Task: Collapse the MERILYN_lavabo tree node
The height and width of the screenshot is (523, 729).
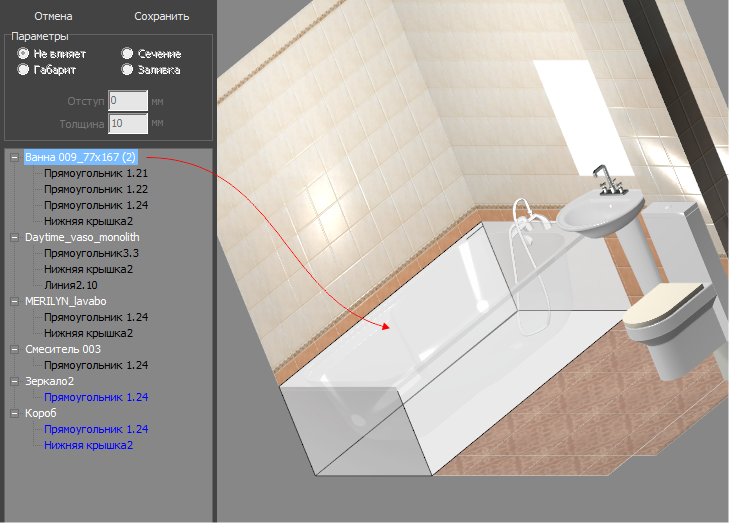Action: [x=14, y=301]
